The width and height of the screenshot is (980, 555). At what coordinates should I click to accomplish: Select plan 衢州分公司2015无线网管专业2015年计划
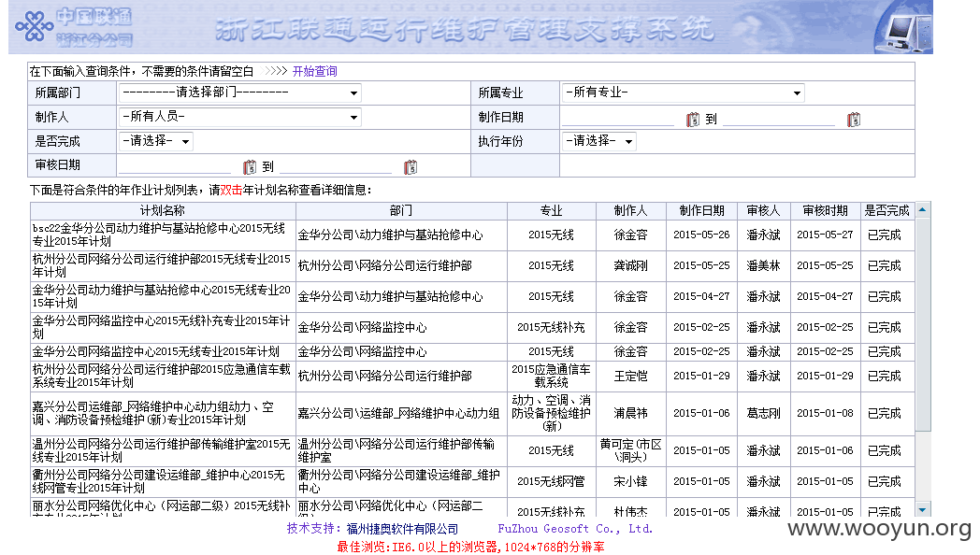click(x=163, y=481)
